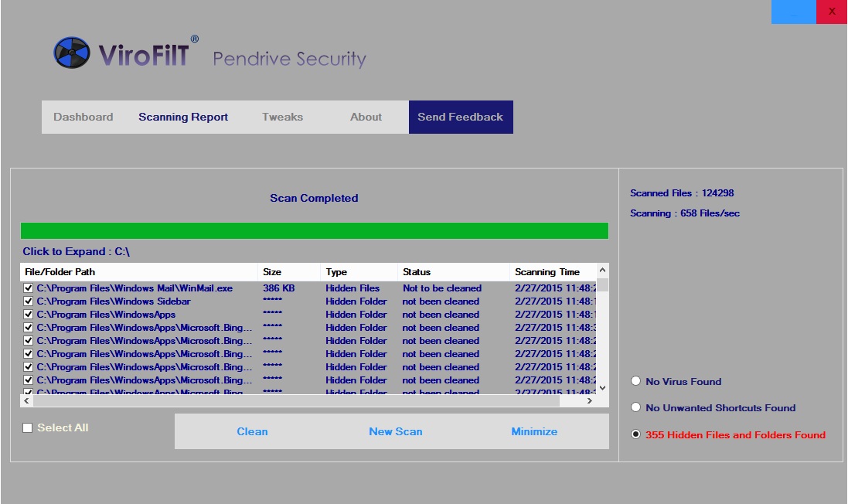Click the Pendrive Security title text
The height and width of the screenshot is (504, 848).
[x=289, y=59]
